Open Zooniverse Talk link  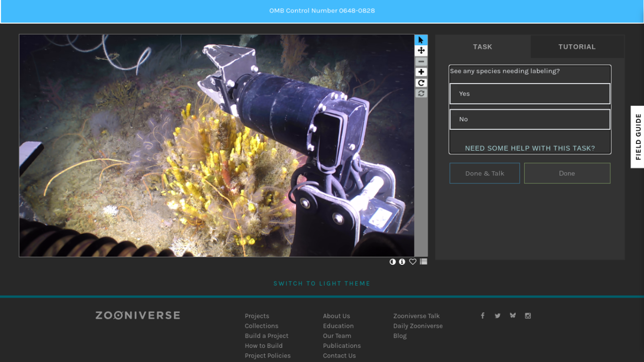(417, 316)
